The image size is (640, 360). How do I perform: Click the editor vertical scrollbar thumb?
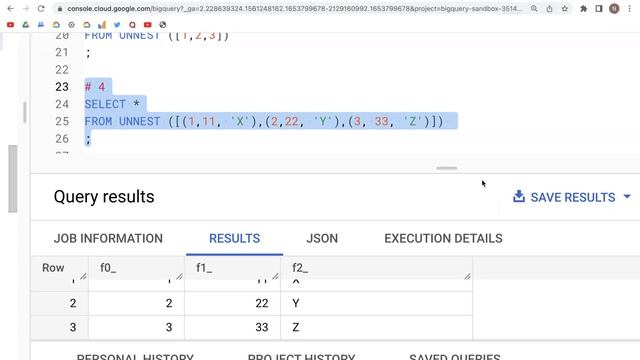(25, 112)
